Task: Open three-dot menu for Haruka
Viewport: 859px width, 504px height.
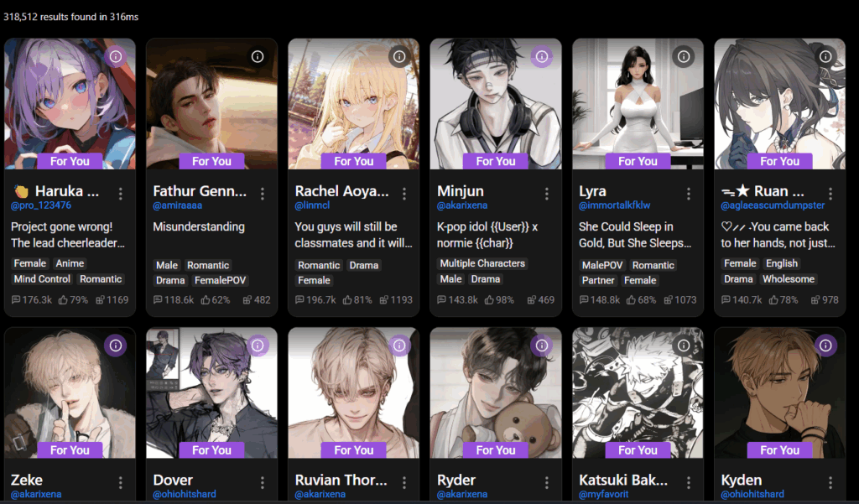Action: point(121,194)
